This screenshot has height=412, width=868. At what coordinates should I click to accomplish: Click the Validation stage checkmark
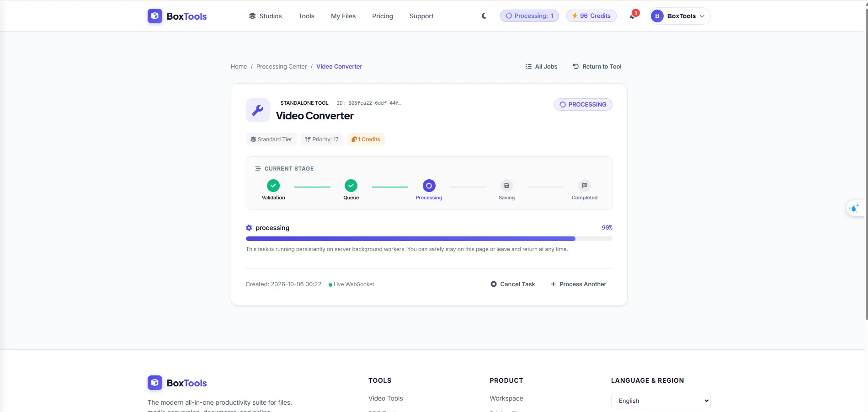point(273,186)
